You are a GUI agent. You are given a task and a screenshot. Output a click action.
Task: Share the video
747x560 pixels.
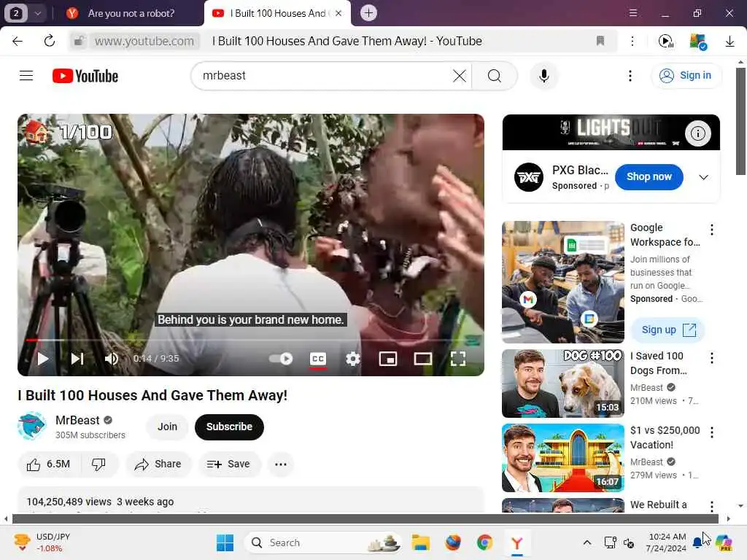click(158, 464)
